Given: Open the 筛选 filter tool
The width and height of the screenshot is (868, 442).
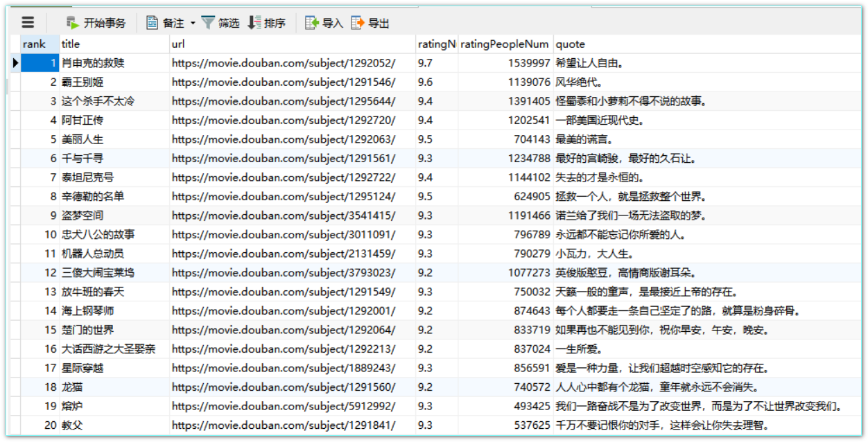Looking at the screenshot, I should pyautogui.click(x=220, y=23).
